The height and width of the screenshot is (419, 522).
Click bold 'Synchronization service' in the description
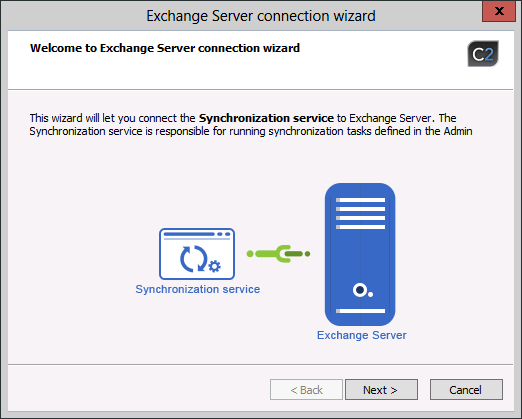(266, 118)
